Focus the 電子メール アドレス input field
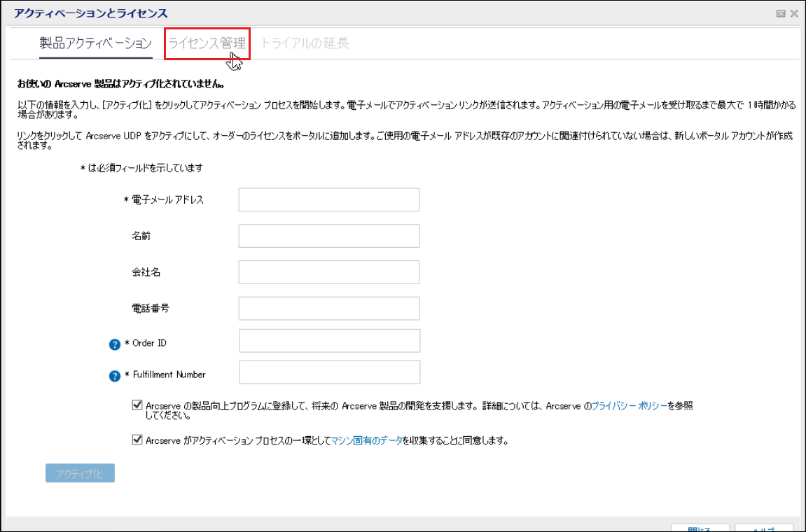 [329, 199]
